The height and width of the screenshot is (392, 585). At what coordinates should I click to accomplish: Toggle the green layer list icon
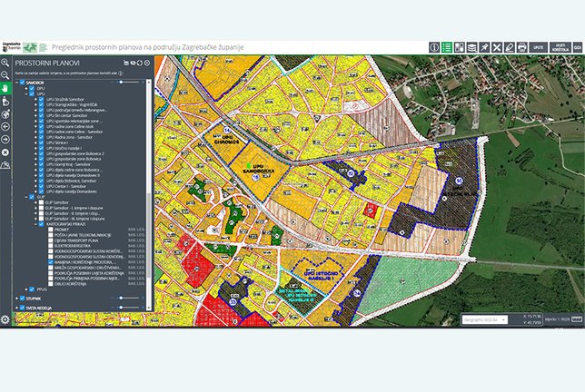(447, 47)
